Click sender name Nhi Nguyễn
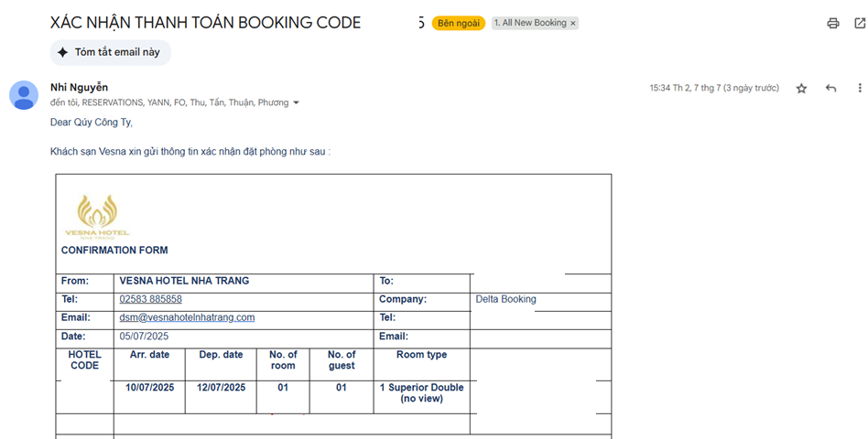 [x=79, y=88]
